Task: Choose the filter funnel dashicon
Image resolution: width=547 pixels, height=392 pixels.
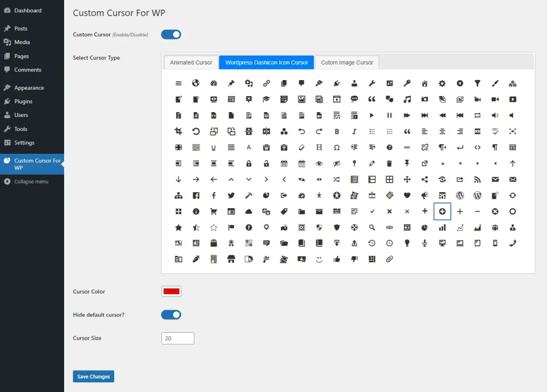Action: [x=477, y=83]
